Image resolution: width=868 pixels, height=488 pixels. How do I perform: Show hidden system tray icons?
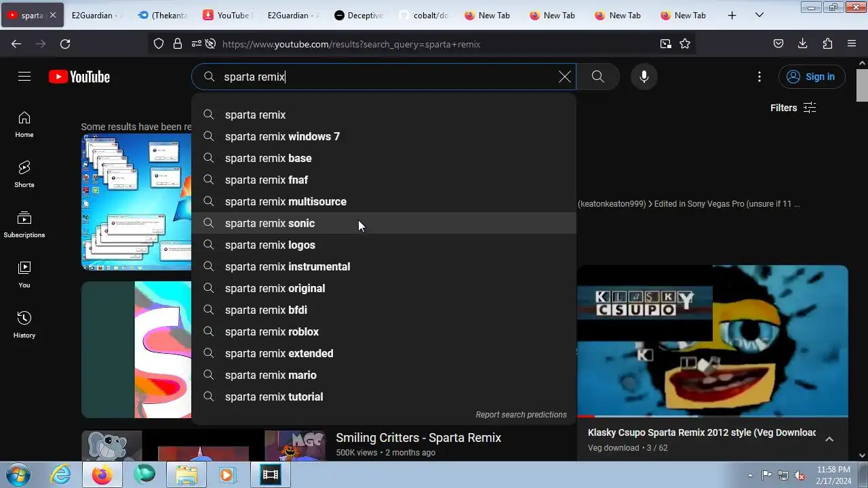click(x=750, y=475)
